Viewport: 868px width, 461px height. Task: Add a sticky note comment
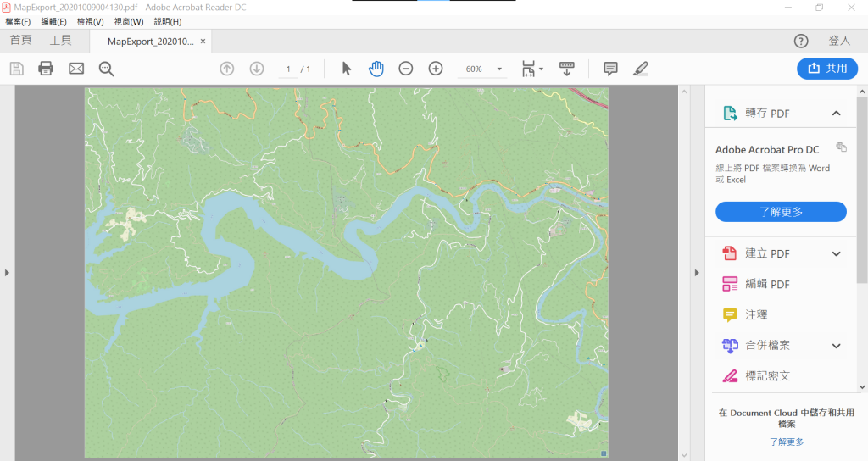pyautogui.click(x=610, y=69)
